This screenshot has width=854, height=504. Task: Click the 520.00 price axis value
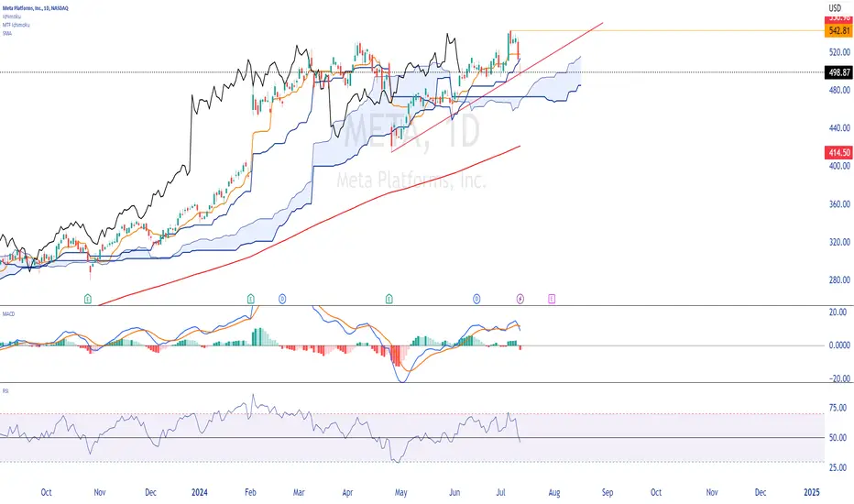(x=839, y=52)
